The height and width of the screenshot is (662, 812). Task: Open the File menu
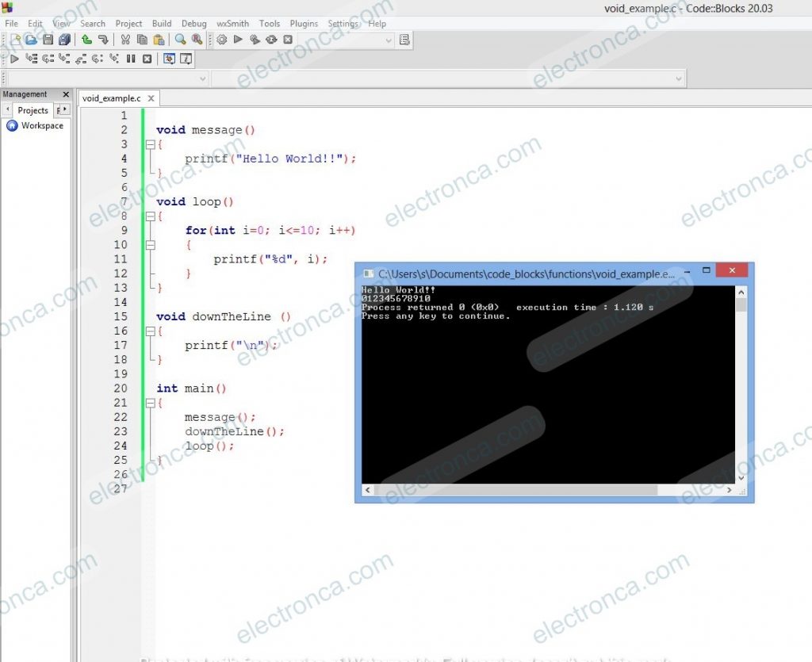click(x=11, y=24)
